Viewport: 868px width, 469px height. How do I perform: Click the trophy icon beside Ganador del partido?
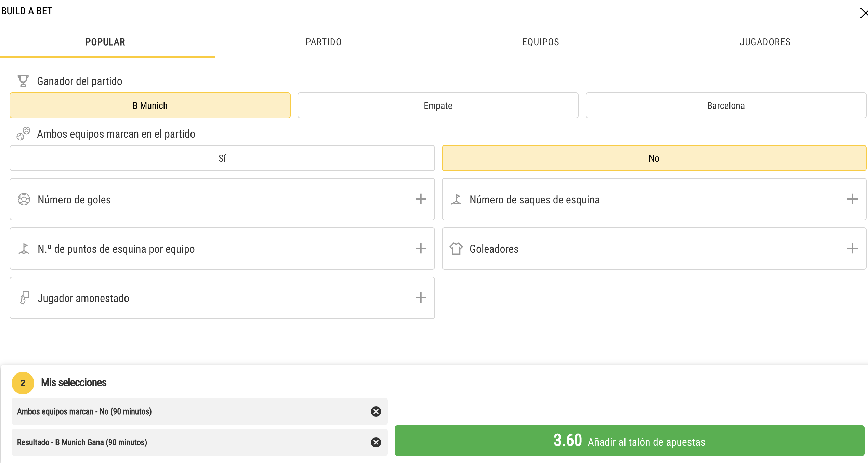coord(23,81)
